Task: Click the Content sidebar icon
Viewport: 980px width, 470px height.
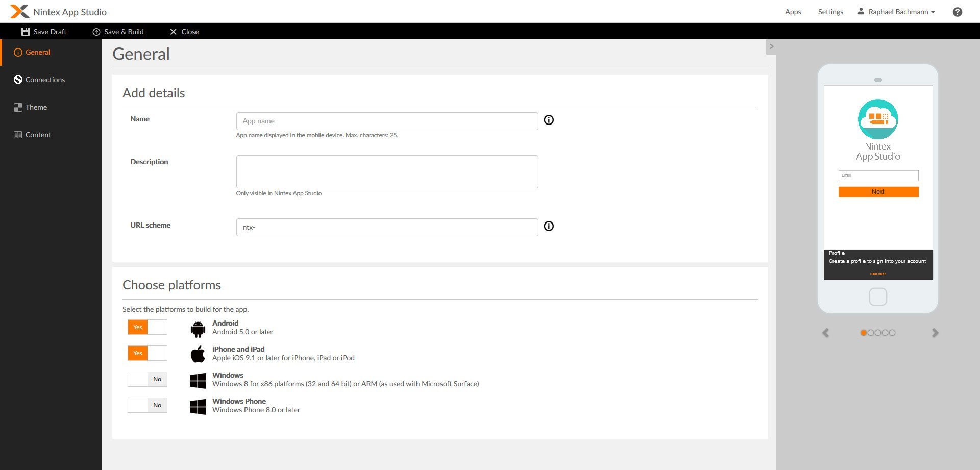Action: click(x=18, y=135)
